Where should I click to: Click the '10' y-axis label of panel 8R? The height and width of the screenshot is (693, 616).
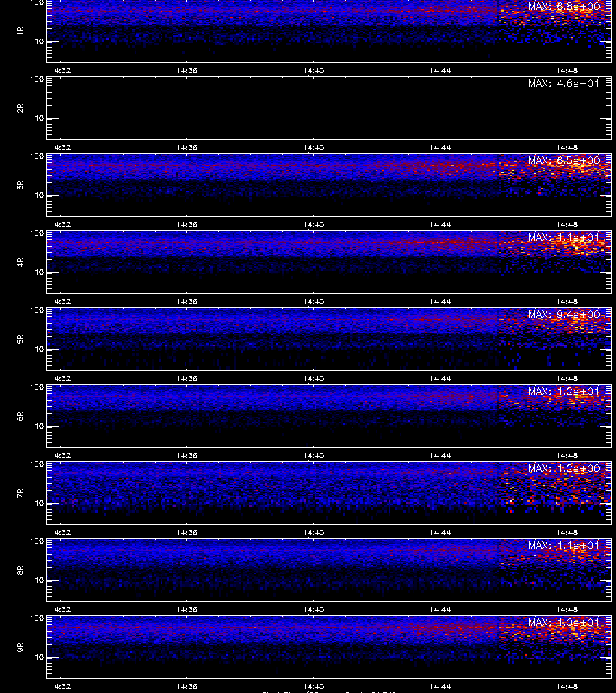[39, 581]
